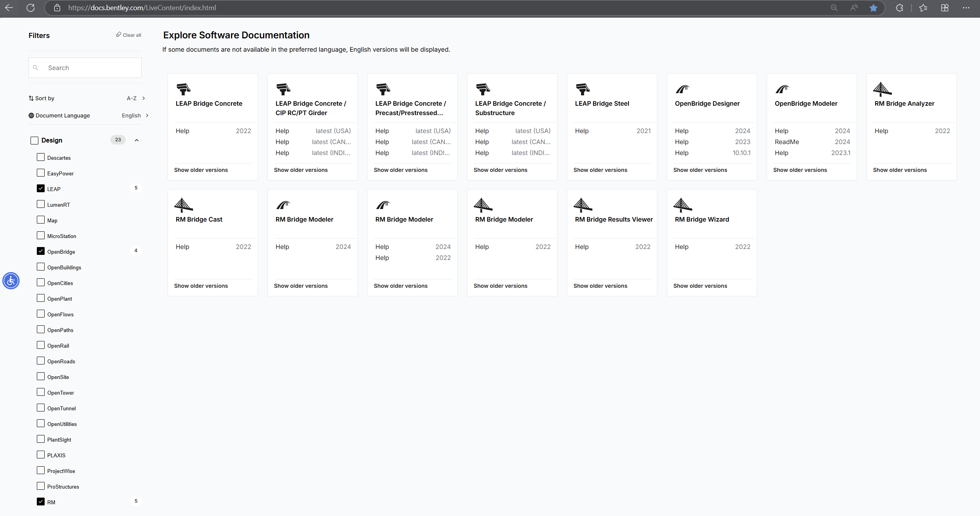The height and width of the screenshot is (516, 980).
Task: Click the RM Bridge Analyzer product icon
Action: [882, 89]
